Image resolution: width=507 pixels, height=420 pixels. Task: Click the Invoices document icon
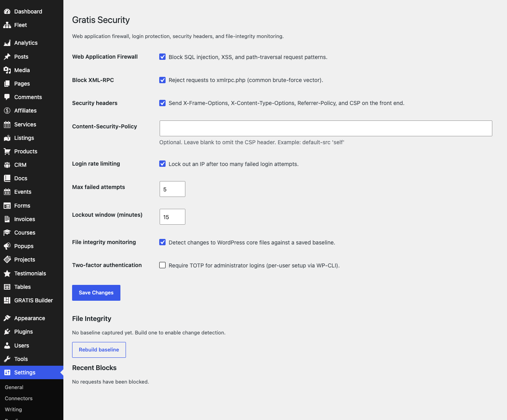(7, 219)
